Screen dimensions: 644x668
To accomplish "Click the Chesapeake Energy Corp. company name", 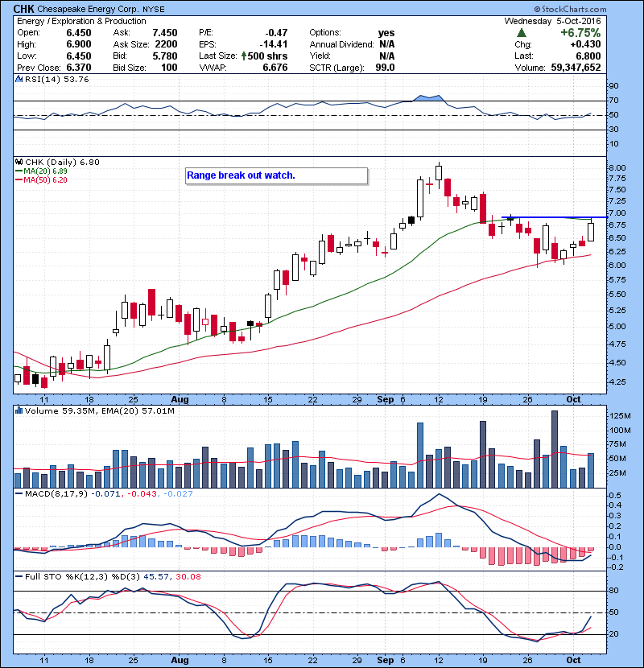I will point(89,9).
